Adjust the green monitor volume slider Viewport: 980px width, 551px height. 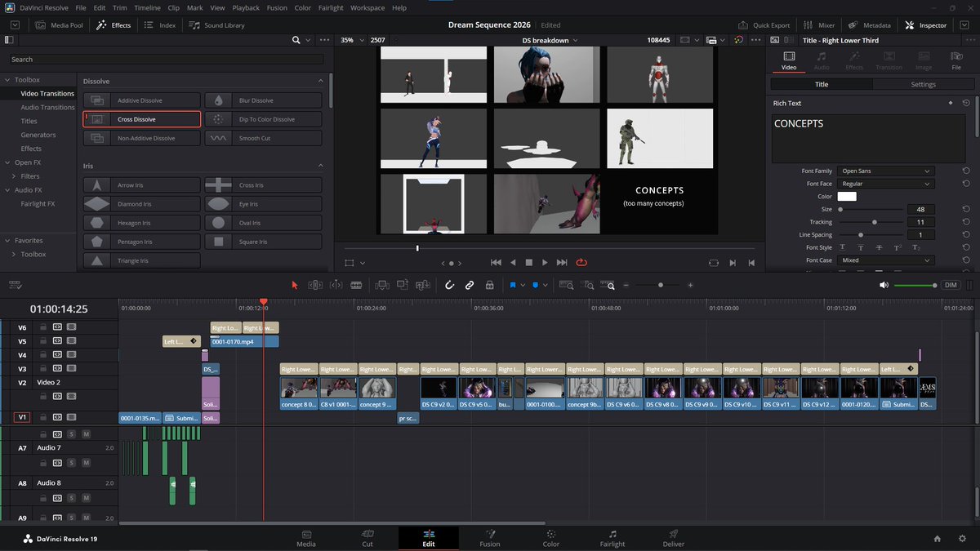[x=915, y=285]
